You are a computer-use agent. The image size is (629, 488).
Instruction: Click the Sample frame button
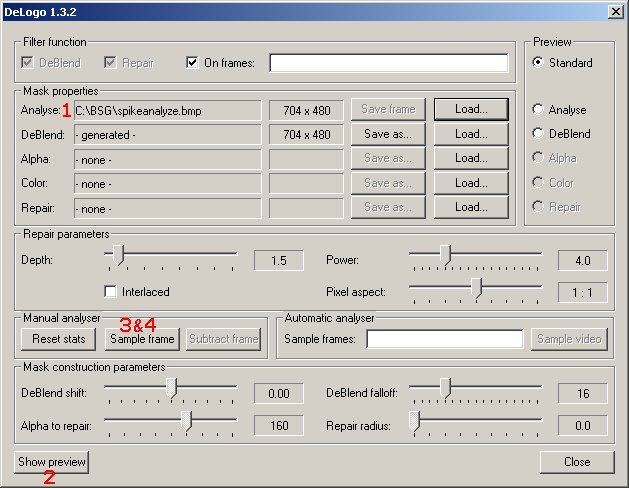pos(142,339)
